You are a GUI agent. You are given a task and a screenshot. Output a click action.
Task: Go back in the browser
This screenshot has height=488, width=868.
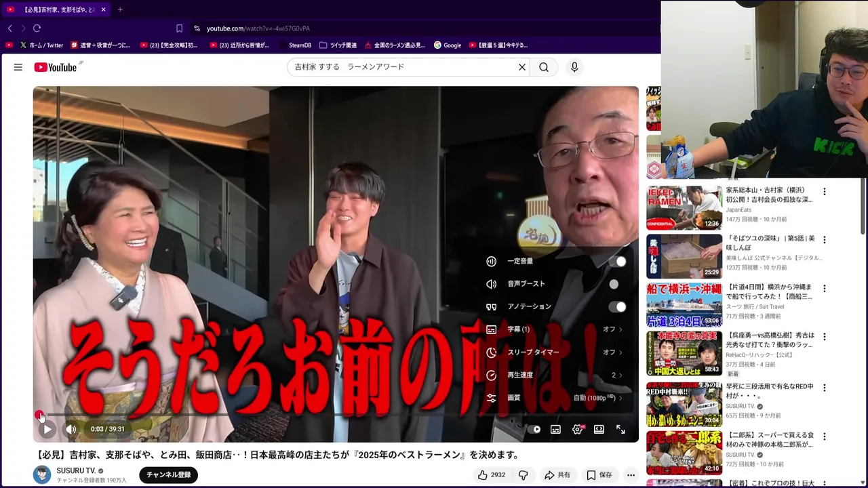coord(9,28)
